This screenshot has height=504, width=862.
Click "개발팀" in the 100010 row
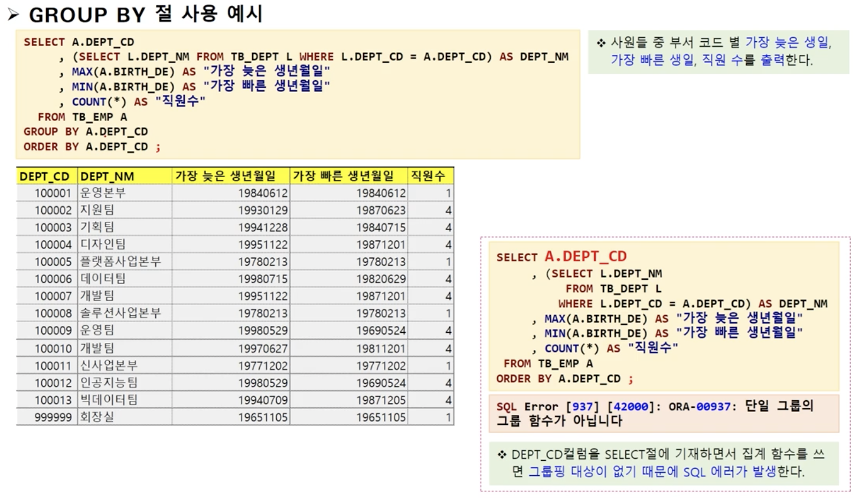(97, 348)
